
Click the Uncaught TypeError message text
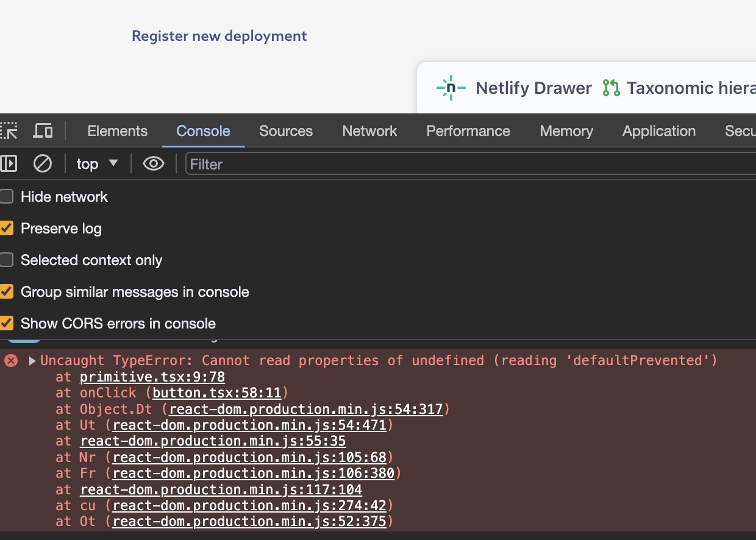tap(379, 360)
